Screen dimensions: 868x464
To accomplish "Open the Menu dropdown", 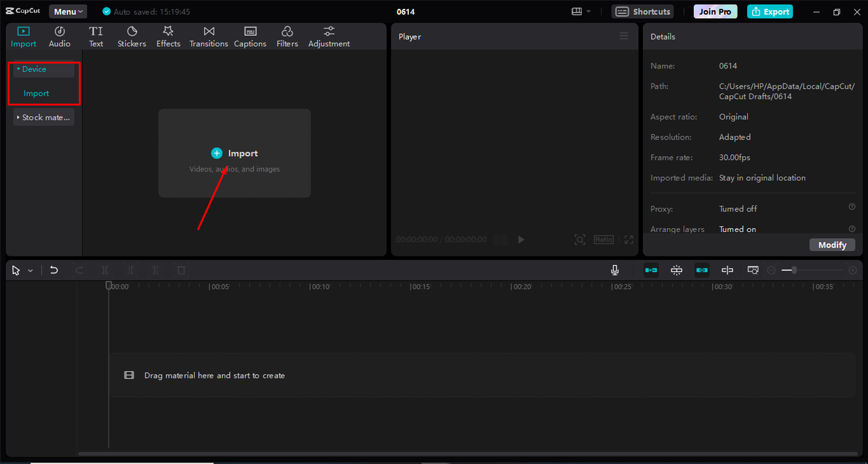I will [68, 12].
